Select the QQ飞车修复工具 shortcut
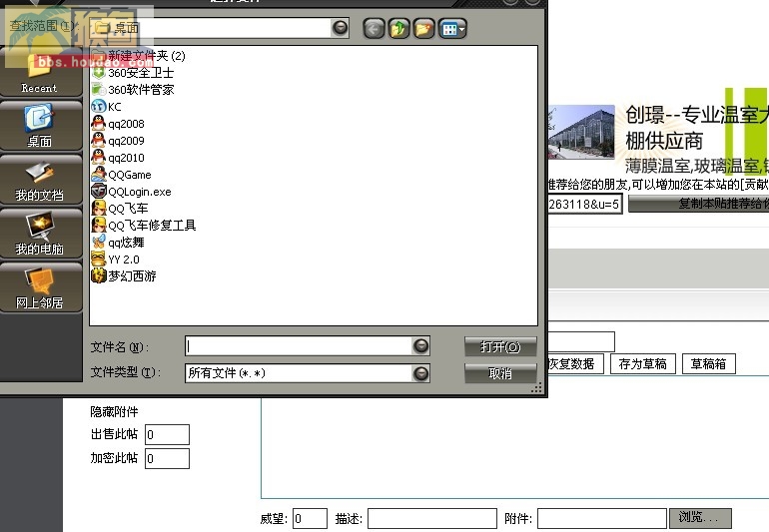This screenshot has width=769, height=532. point(144,225)
